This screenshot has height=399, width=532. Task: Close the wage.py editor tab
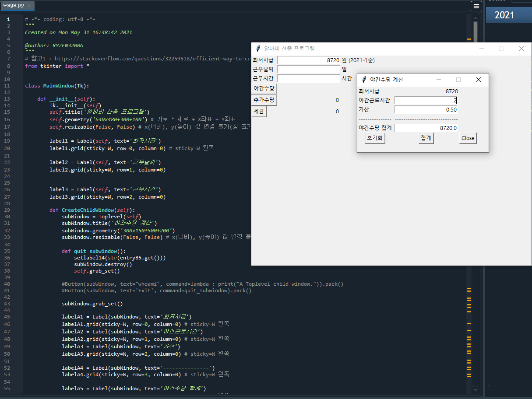pyautogui.click(x=29, y=6)
